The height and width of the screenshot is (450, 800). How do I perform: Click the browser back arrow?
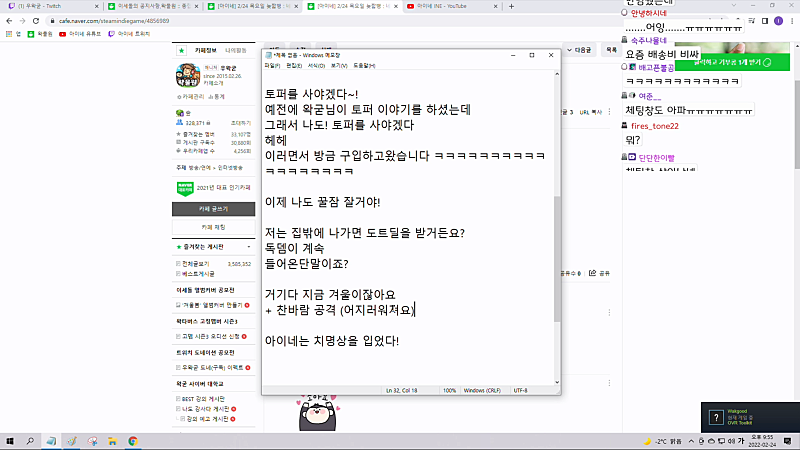coord(9,21)
